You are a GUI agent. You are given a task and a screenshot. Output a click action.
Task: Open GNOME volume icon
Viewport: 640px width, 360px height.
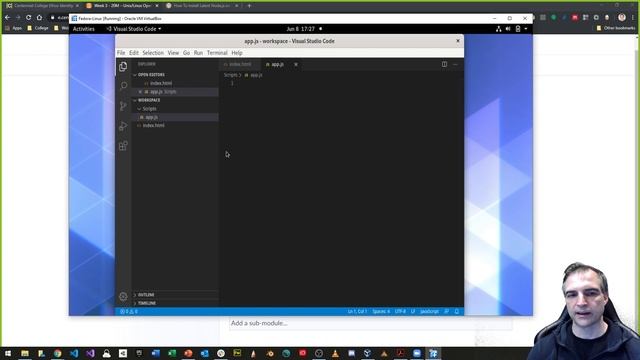coord(508,29)
